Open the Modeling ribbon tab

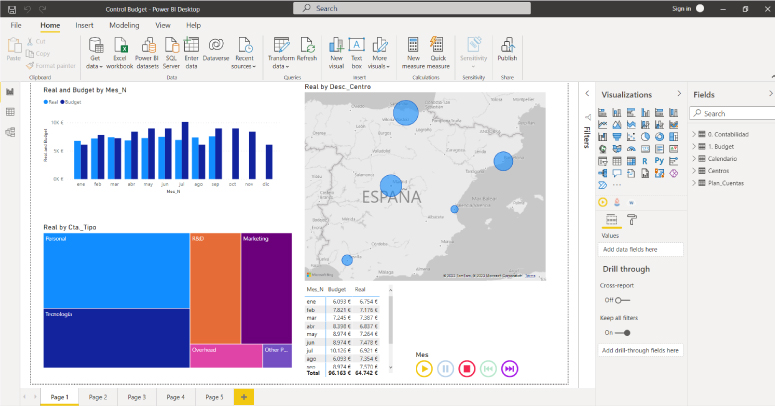[124, 25]
